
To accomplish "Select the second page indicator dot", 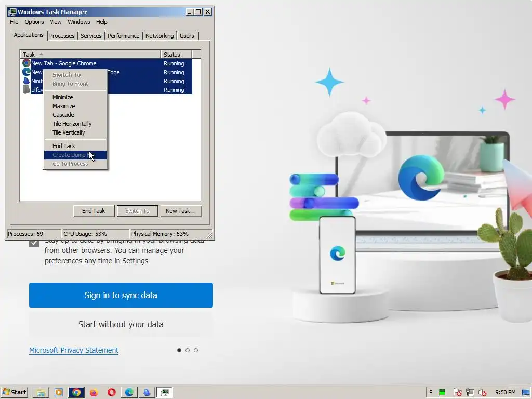I will 188,350.
